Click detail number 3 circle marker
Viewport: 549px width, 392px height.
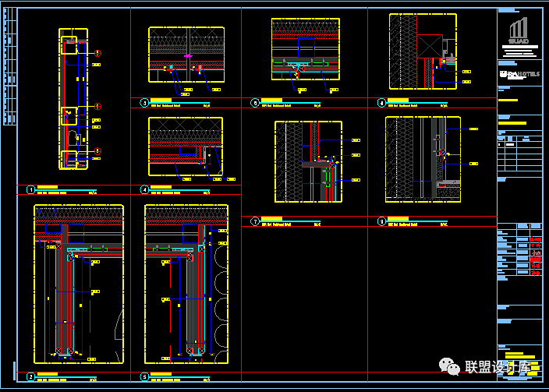point(144,102)
